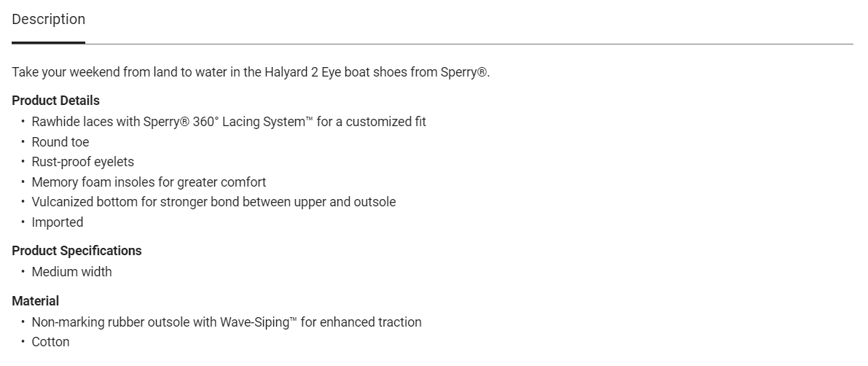Select the Non-marking rubber outsole line
The image size is (868, 366).
(226, 322)
